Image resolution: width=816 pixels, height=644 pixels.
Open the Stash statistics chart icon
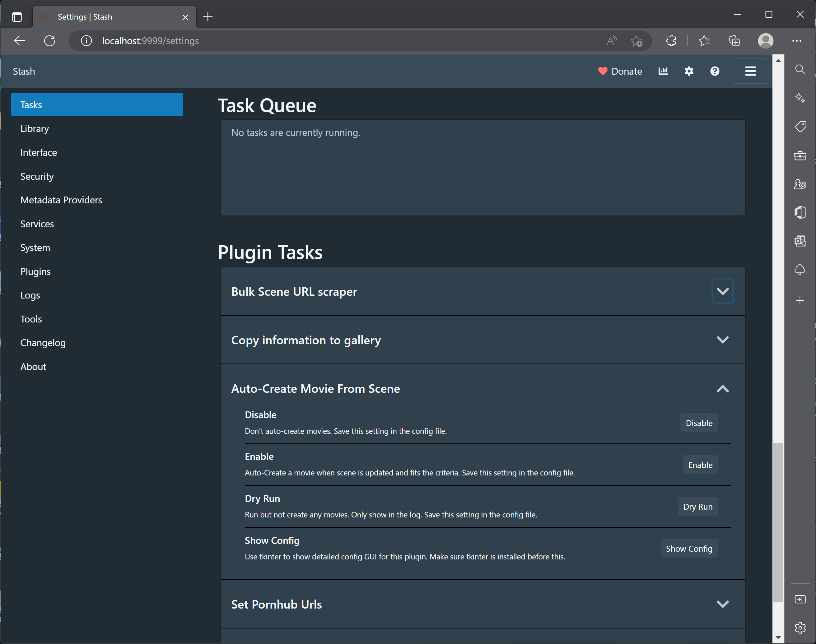point(663,71)
